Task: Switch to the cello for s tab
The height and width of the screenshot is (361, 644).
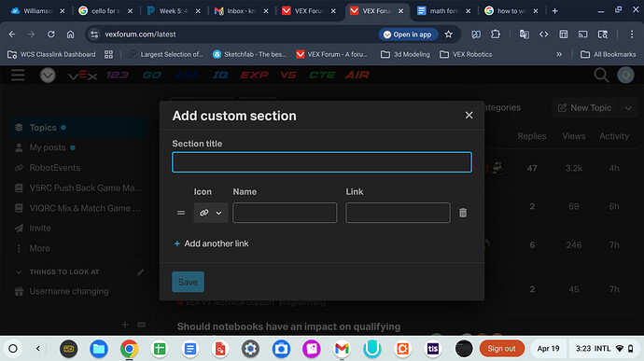Action: 105,11
